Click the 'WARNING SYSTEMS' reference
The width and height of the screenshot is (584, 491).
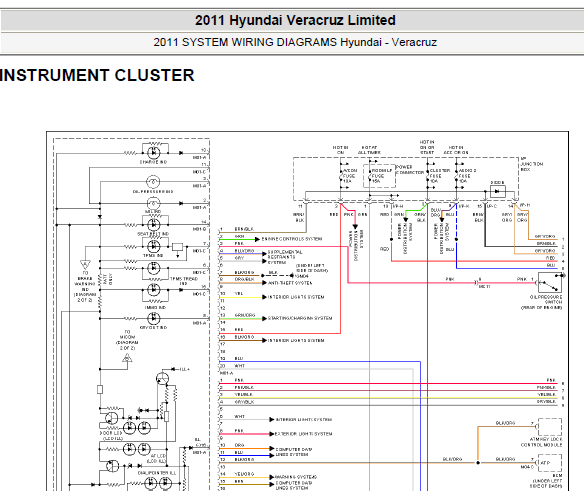click(x=295, y=477)
